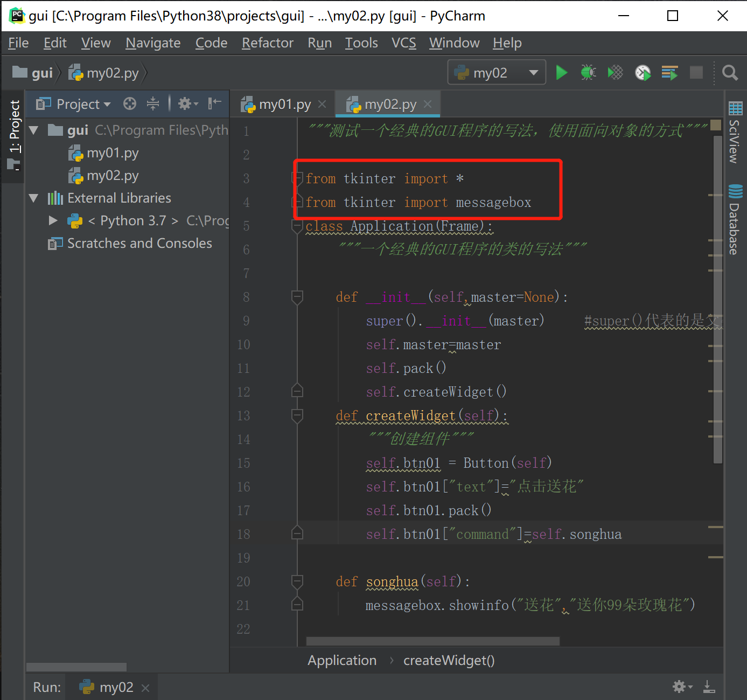Close the my02.py editor tab
This screenshot has width=747, height=700.
click(x=428, y=104)
